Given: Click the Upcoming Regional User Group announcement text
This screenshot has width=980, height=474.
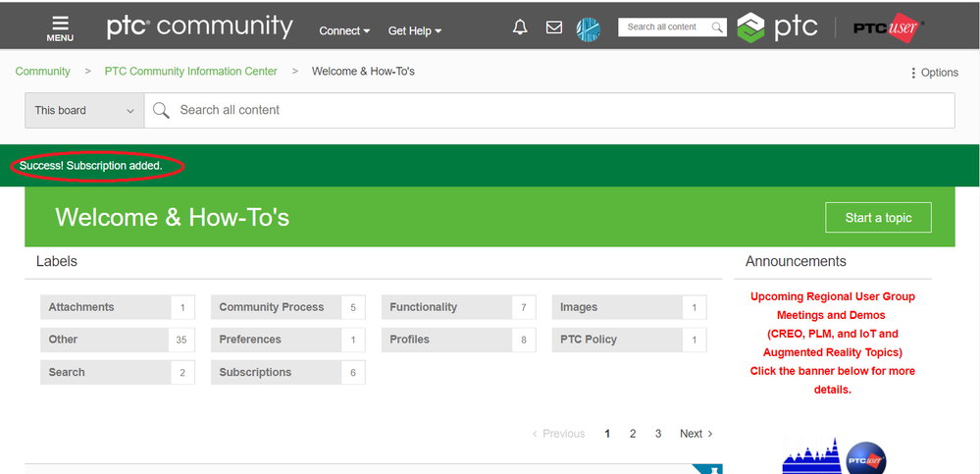Looking at the screenshot, I should tap(833, 342).
